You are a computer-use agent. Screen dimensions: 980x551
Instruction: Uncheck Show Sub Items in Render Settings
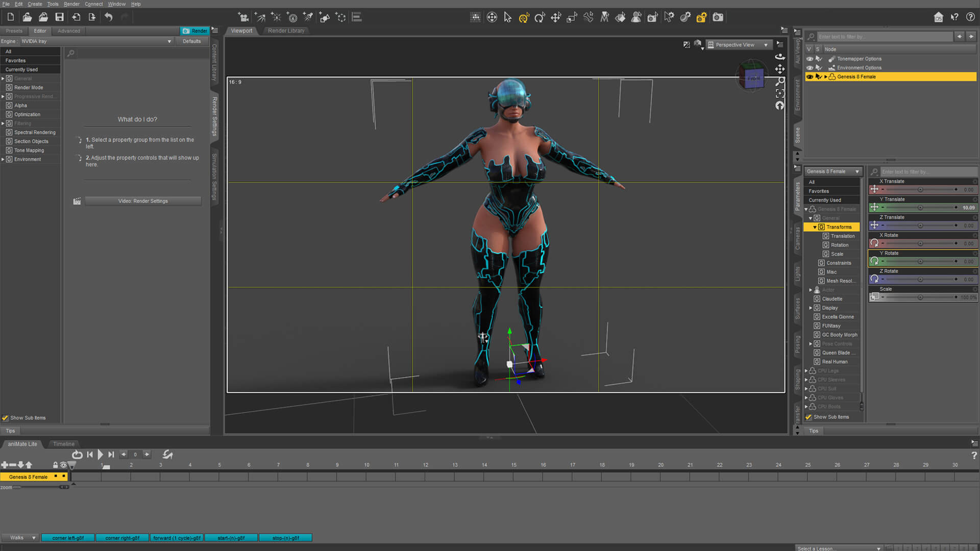[5, 418]
